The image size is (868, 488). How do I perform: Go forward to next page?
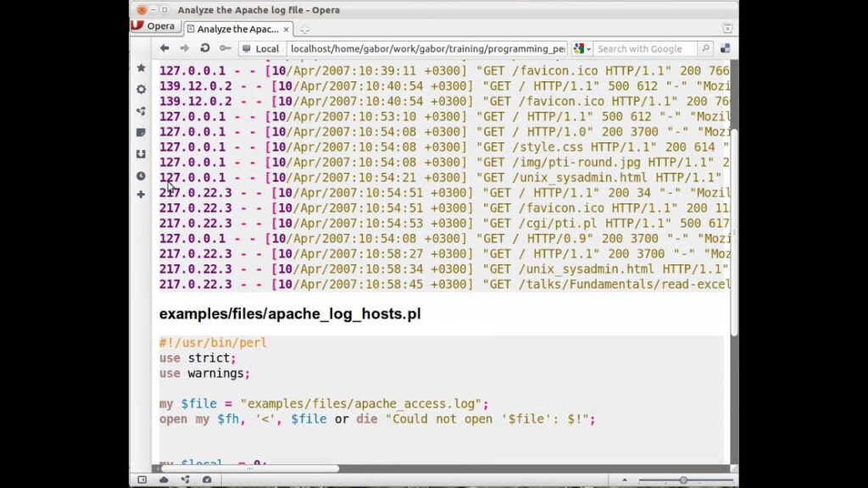point(184,48)
